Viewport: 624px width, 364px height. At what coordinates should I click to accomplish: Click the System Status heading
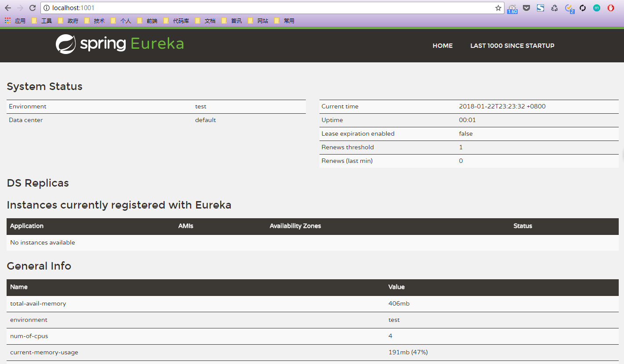pos(45,86)
